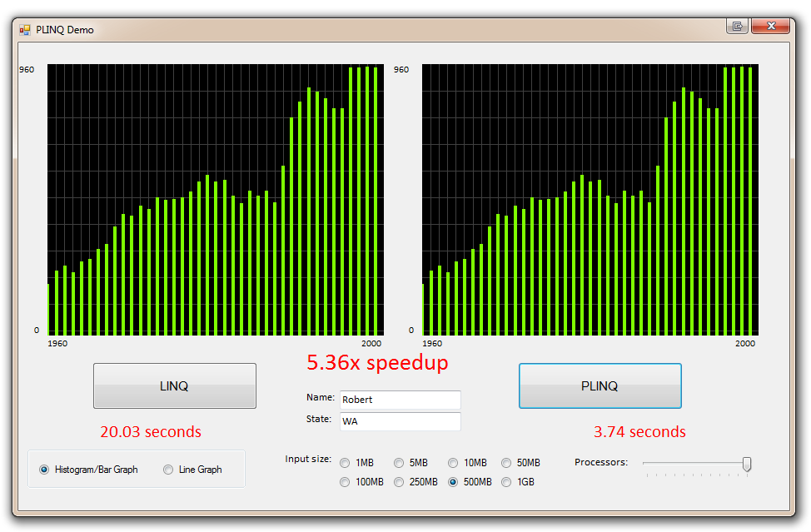Viewport: 811px width, 532px height.
Task: Click the 500MB input size radio button
Action: [453, 482]
